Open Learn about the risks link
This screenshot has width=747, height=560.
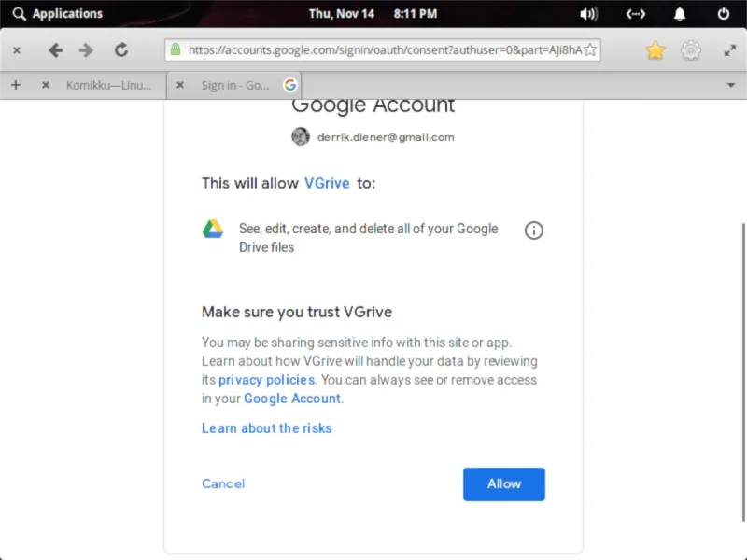(266, 428)
